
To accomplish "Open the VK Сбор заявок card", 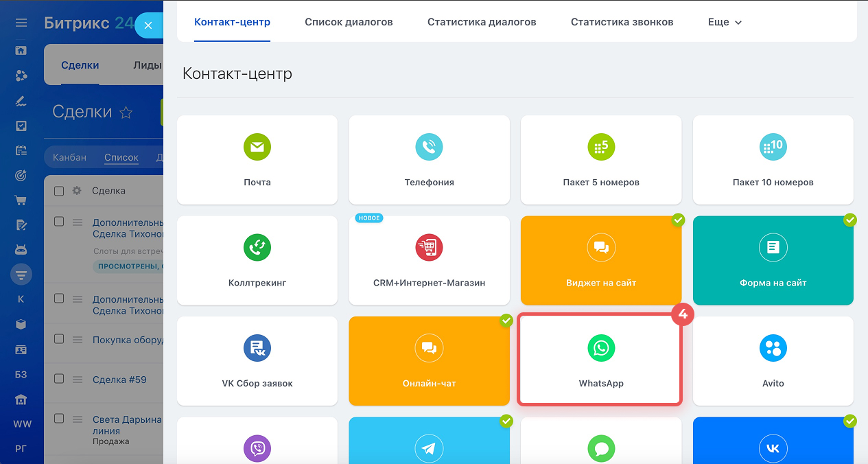I will (257, 361).
